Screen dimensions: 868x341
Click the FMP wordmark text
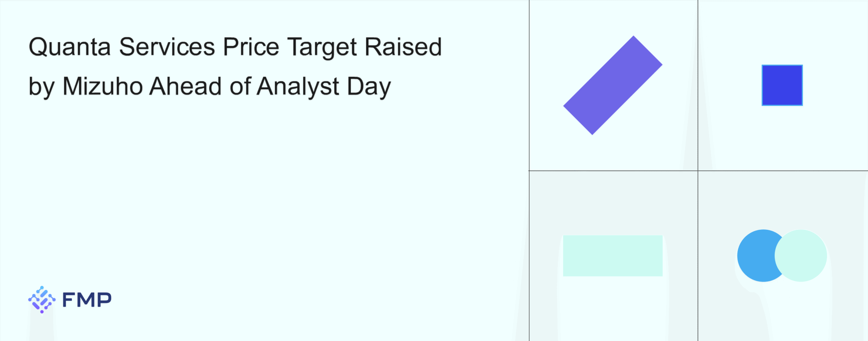(x=87, y=300)
